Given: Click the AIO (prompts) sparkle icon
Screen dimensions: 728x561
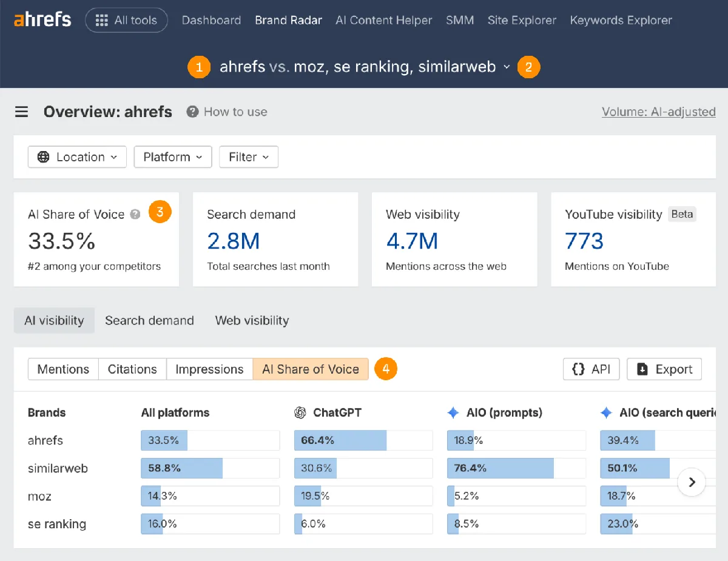Looking at the screenshot, I should coord(453,412).
